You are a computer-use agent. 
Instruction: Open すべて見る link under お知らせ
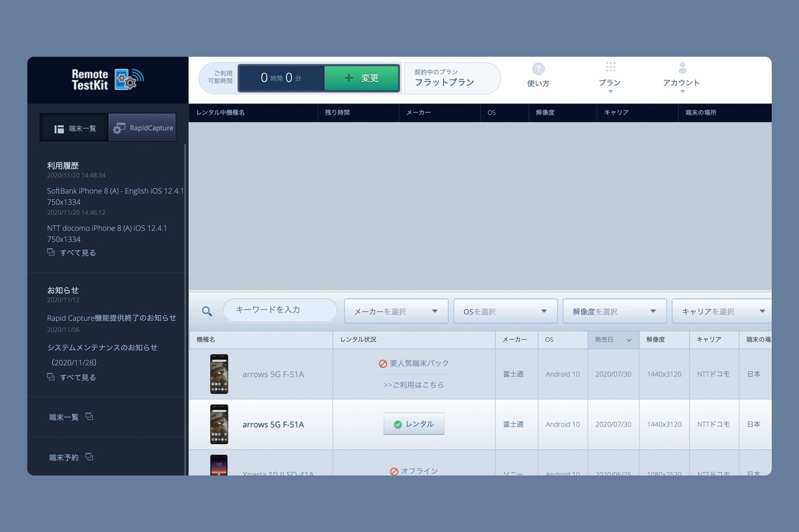pyautogui.click(x=78, y=377)
